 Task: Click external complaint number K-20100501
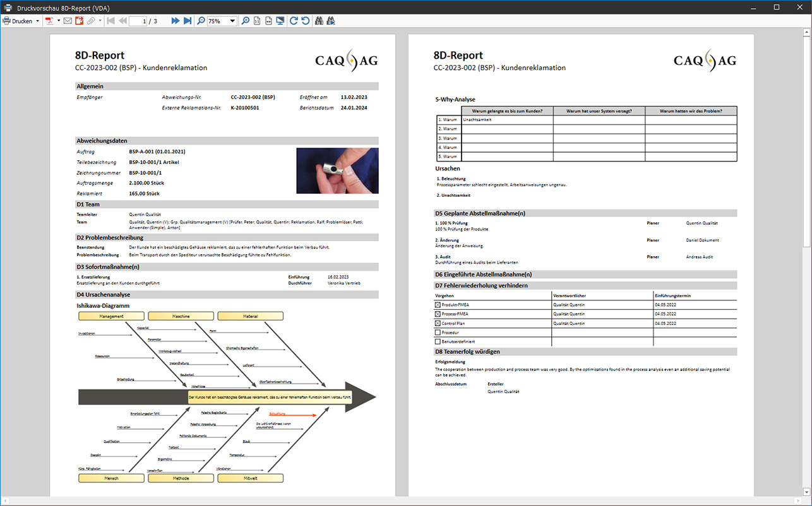[x=245, y=108]
